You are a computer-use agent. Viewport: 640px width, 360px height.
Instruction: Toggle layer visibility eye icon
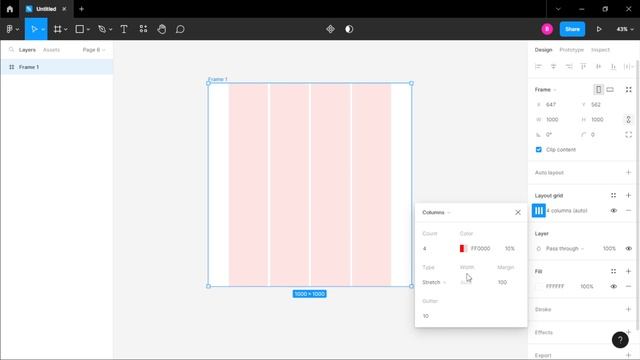point(629,249)
